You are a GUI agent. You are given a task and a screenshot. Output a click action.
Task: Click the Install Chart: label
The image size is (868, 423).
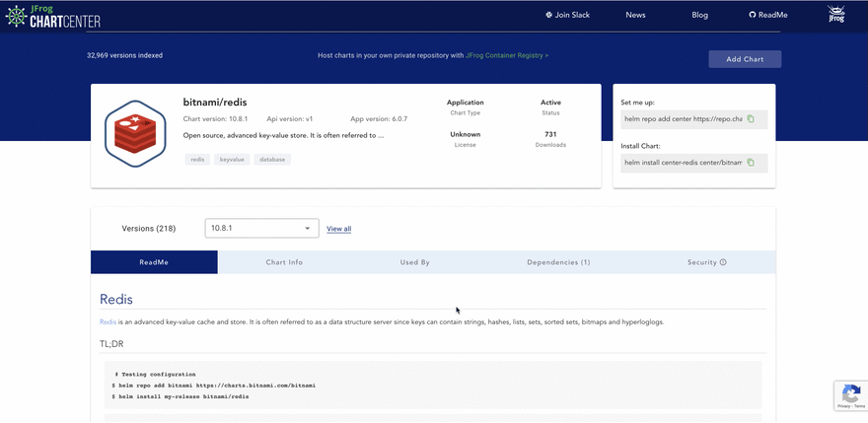point(640,146)
